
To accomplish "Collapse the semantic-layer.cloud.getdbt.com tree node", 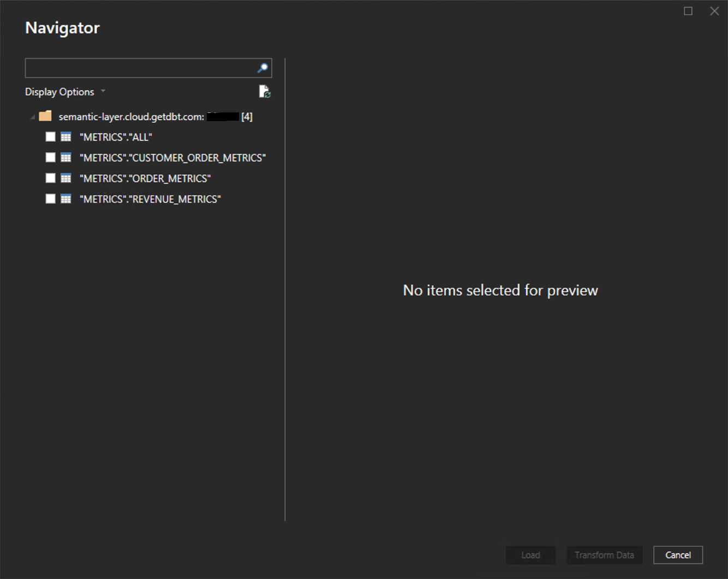I will point(32,116).
